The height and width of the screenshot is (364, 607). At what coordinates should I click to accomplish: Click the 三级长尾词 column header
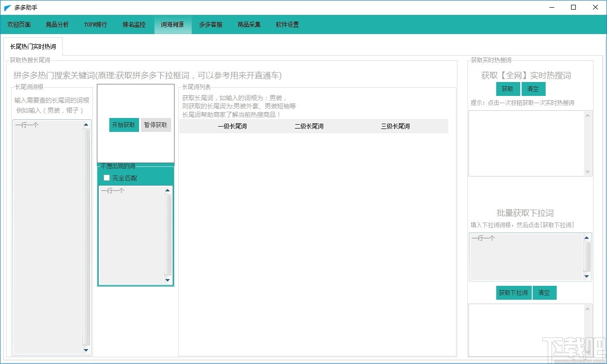click(396, 126)
